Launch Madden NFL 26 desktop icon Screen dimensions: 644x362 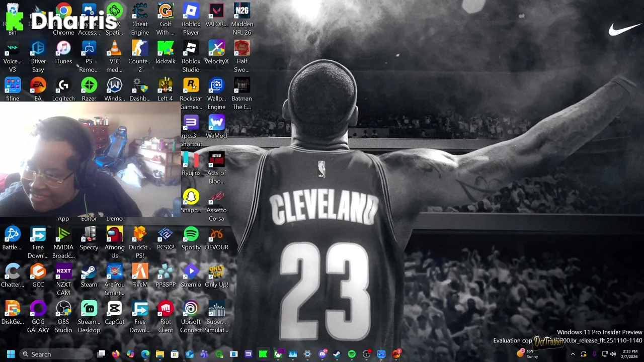(242, 19)
